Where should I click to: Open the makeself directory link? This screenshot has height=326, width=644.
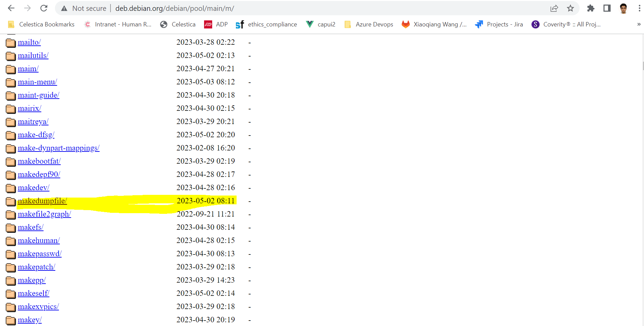[x=33, y=293]
